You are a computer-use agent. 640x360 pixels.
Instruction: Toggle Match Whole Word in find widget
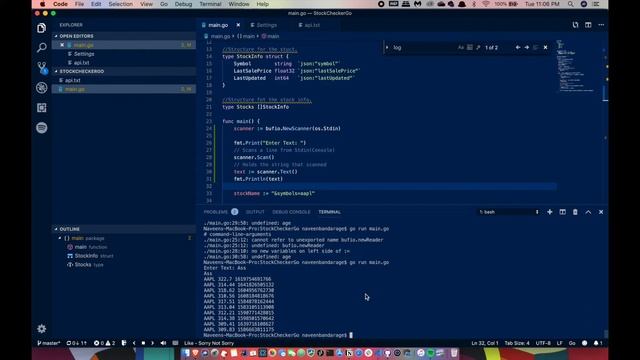469,47
